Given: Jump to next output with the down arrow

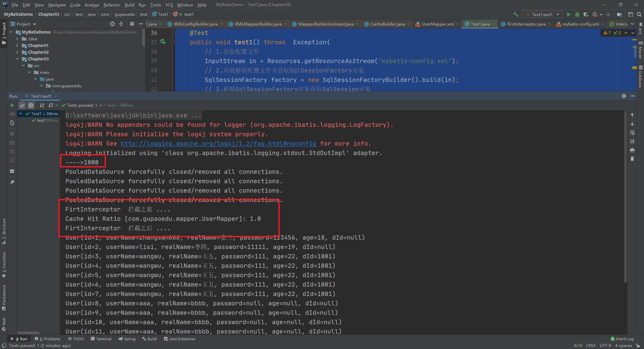Looking at the screenshot, I should pyautogui.click(x=632, y=124).
